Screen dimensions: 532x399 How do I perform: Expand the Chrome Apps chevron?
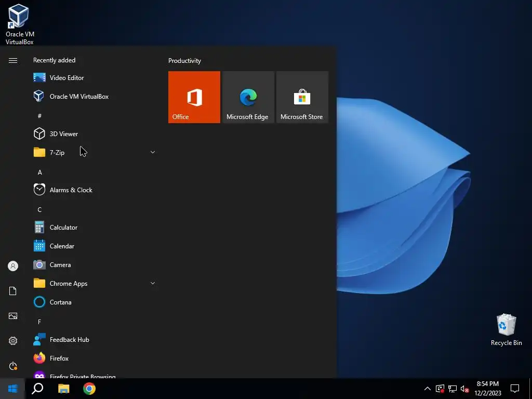[x=153, y=283]
